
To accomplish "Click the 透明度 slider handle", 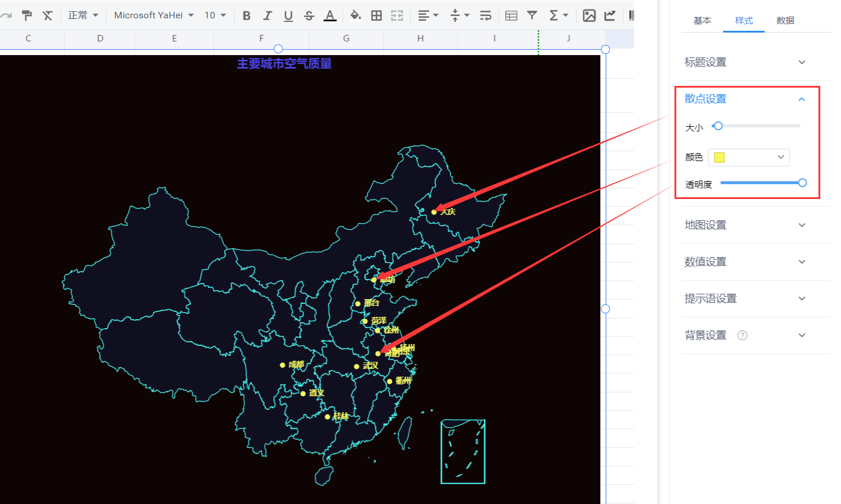I will tap(802, 183).
